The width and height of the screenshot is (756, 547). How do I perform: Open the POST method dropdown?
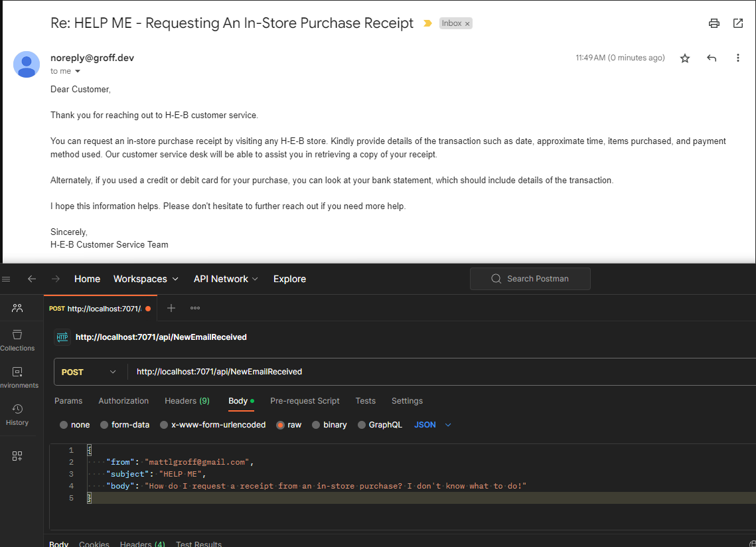89,372
